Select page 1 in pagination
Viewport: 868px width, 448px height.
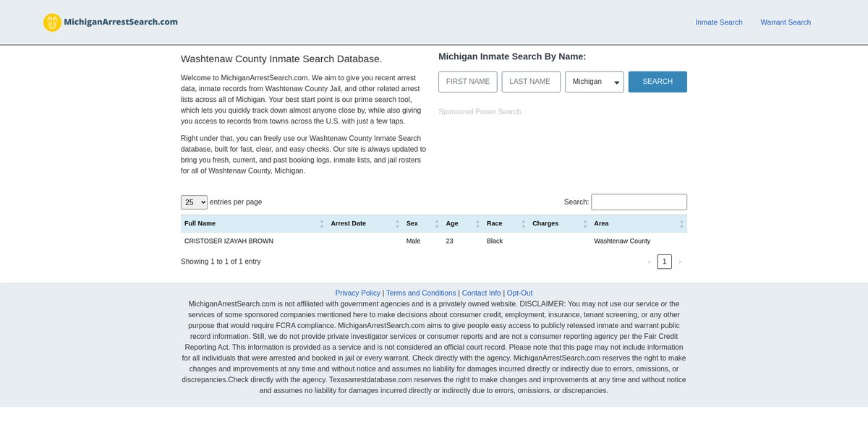(664, 262)
